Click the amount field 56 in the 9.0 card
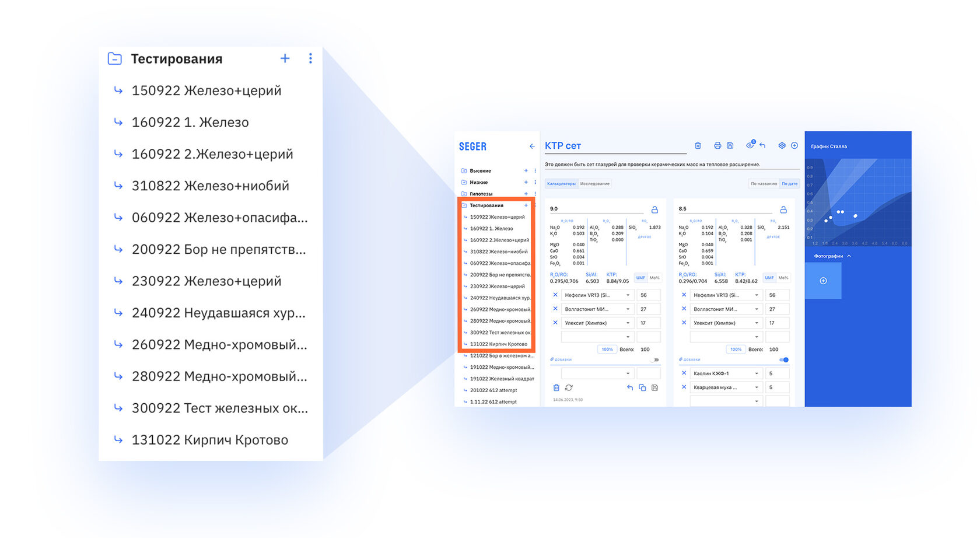This screenshot has width=980, height=538. point(649,295)
